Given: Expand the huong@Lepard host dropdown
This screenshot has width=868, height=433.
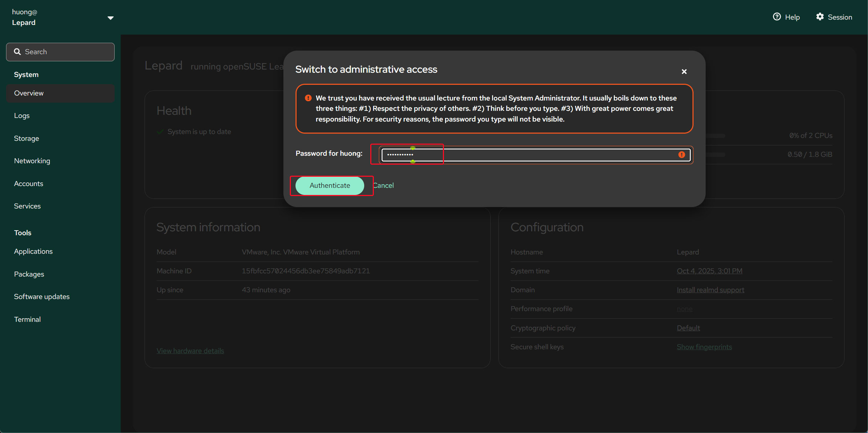Looking at the screenshot, I should click(110, 17).
